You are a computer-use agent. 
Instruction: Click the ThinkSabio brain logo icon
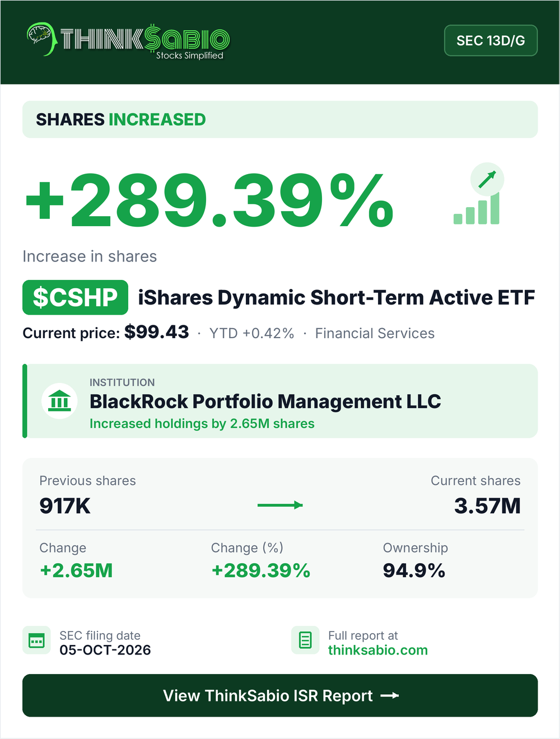tap(41, 39)
